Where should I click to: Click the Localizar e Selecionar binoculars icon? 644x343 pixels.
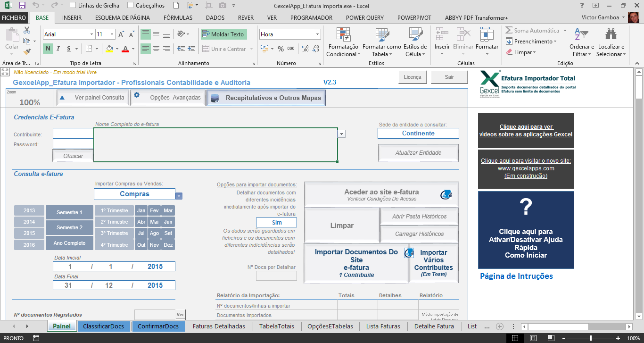point(611,35)
